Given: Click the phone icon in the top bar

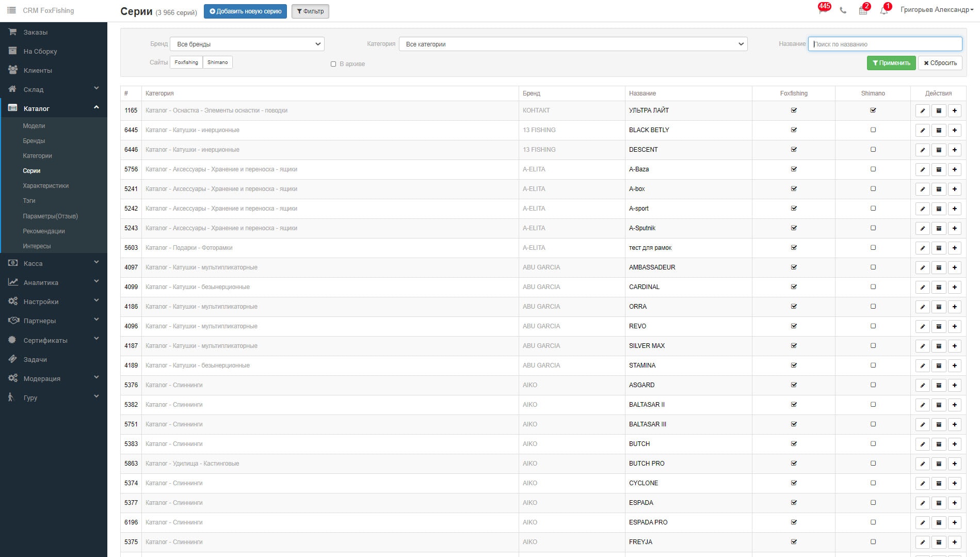Looking at the screenshot, I should pos(843,10).
